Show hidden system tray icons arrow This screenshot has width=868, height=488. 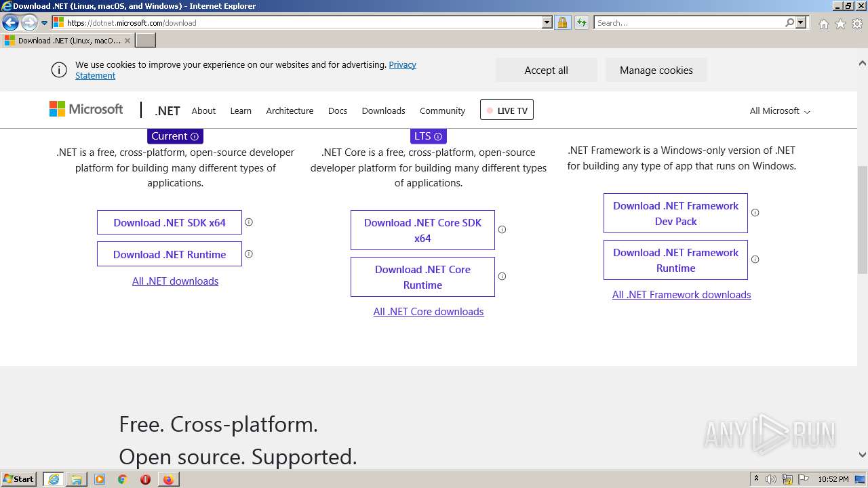(x=756, y=479)
